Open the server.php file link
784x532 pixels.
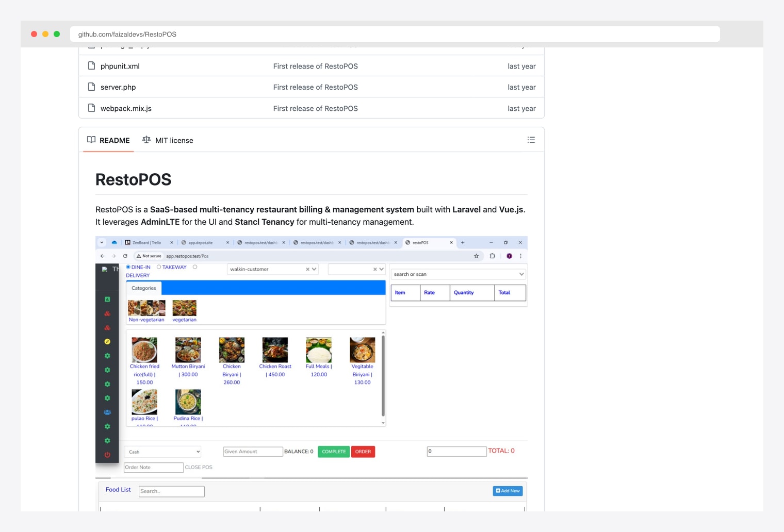pos(118,87)
